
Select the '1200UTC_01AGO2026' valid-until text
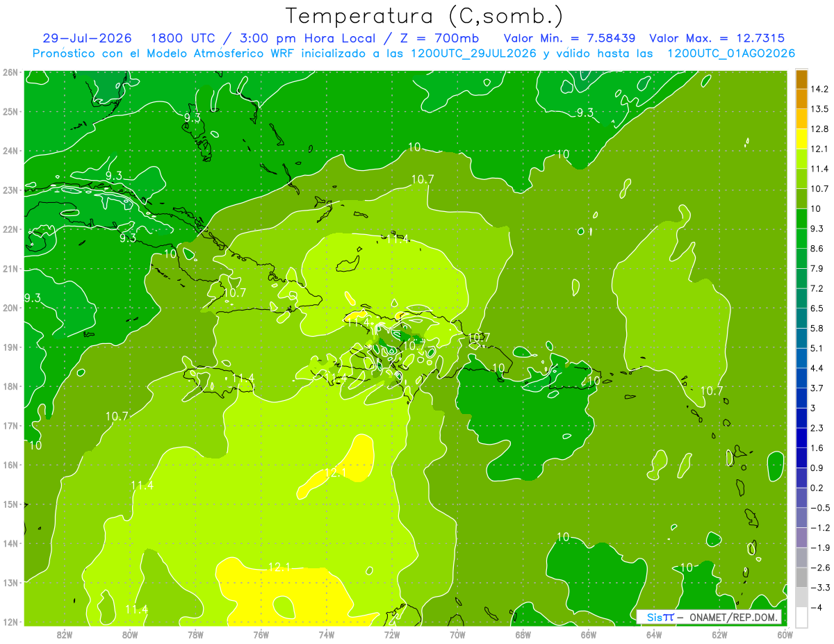(731, 53)
